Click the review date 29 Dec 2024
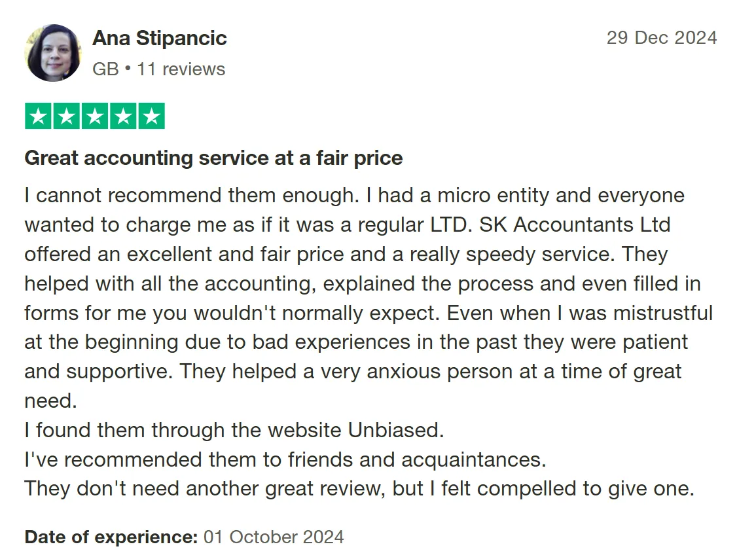Image resolution: width=756 pixels, height=555 pixels. (661, 37)
